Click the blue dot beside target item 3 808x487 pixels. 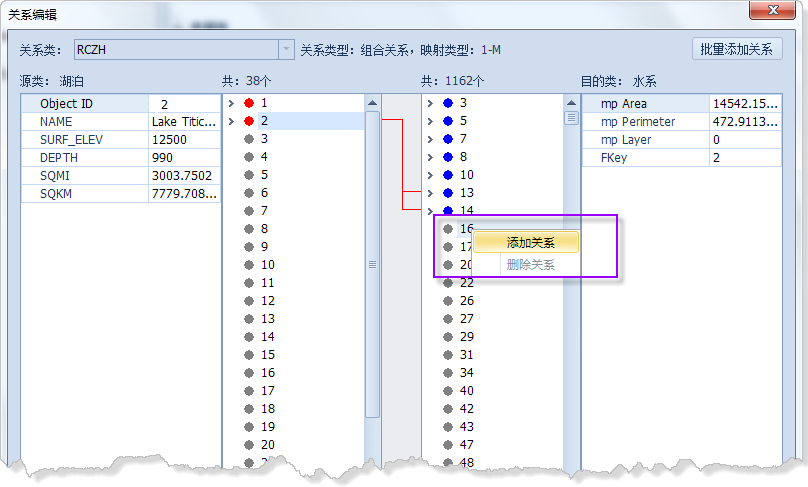tap(448, 103)
